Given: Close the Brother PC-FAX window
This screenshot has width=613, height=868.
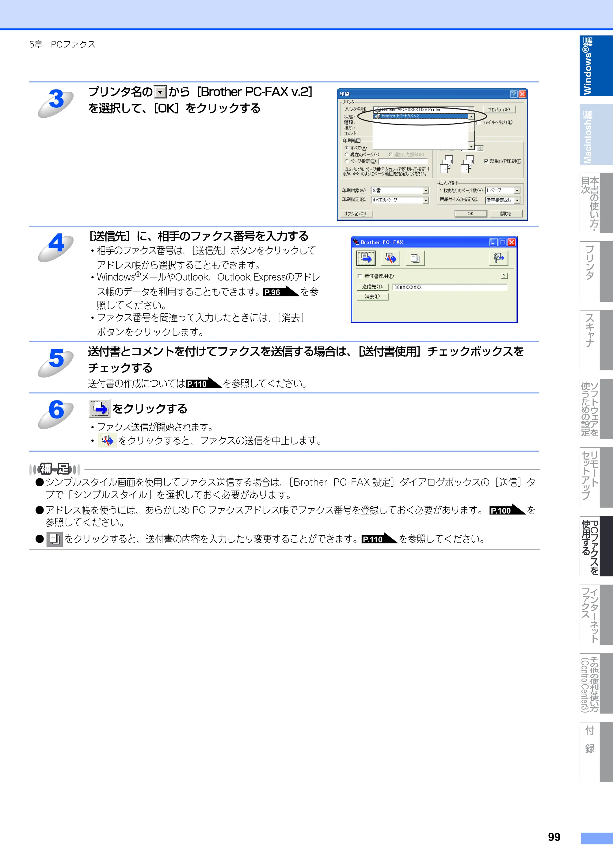Looking at the screenshot, I should 511,242.
